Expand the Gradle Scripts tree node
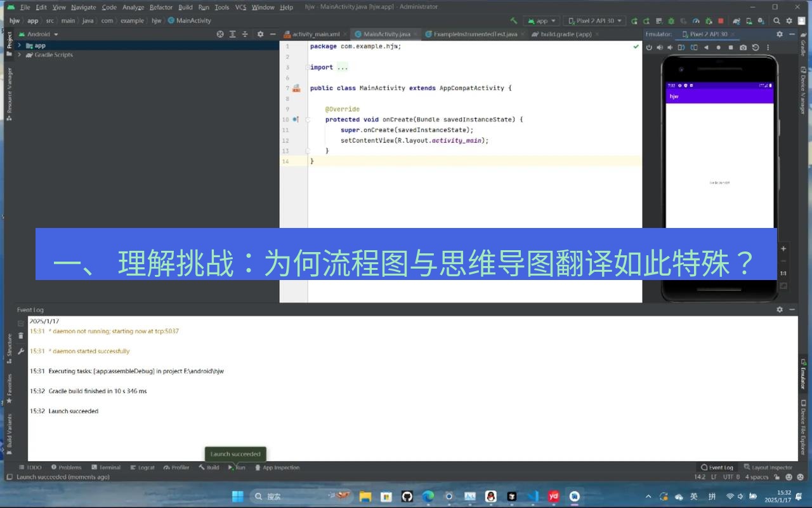Image resolution: width=812 pixels, height=508 pixels. click(x=20, y=55)
